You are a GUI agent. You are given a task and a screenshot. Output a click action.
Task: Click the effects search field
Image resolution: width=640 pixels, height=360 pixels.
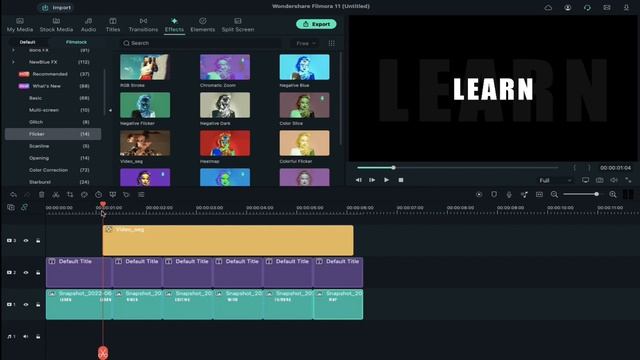(201, 43)
